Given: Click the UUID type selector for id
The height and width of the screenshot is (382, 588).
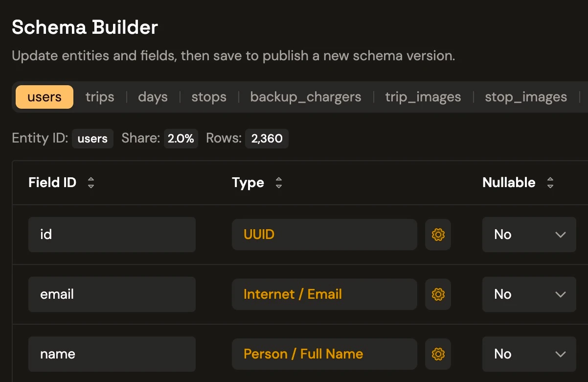Looking at the screenshot, I should click(324, 234).
